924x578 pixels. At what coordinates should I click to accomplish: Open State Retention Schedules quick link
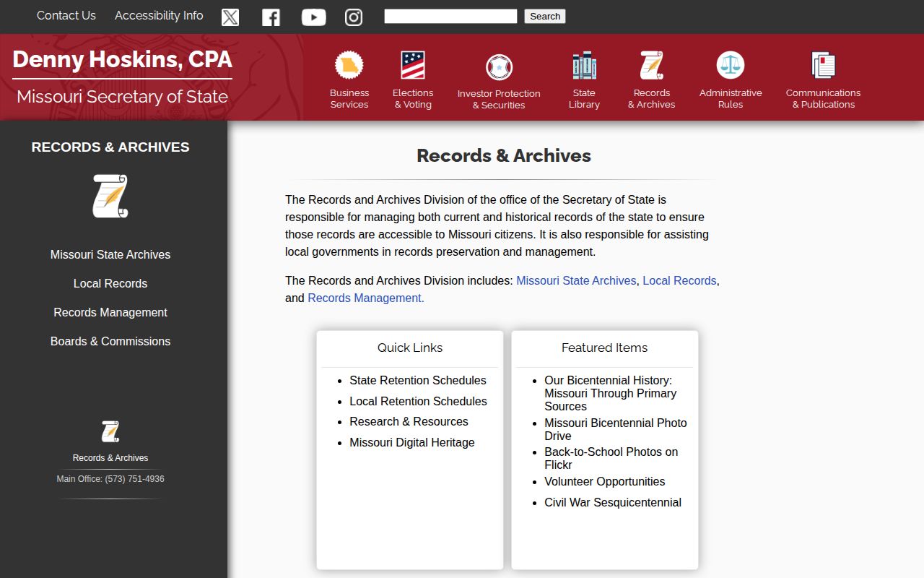click(x=418, y=380)
